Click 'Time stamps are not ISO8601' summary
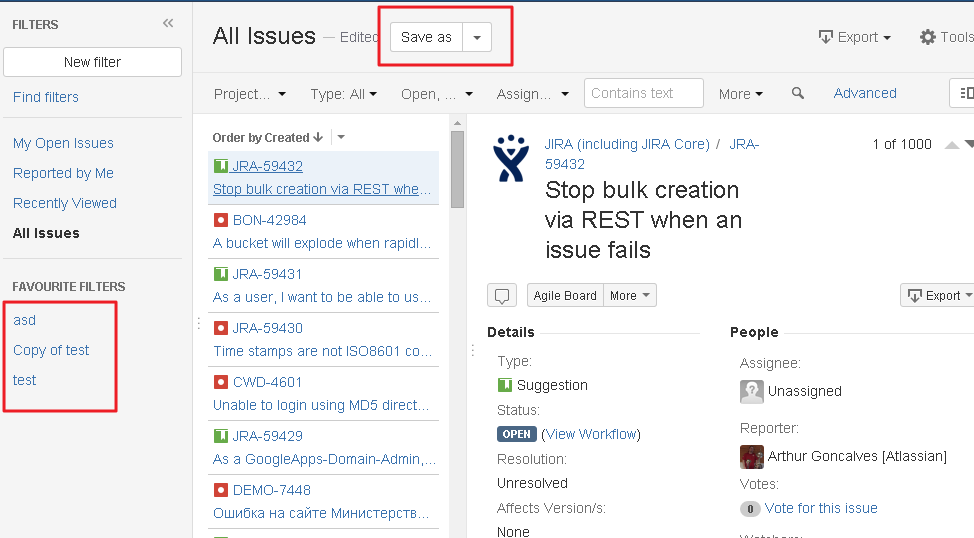This screenshot has height=538, width=974. 322,351
